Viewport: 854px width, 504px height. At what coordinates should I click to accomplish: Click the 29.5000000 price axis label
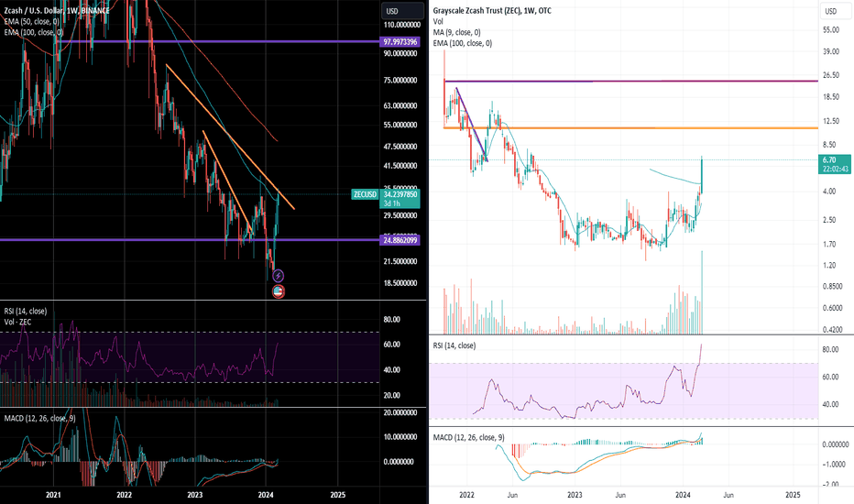pyautogui.click(x=402, y=215)
